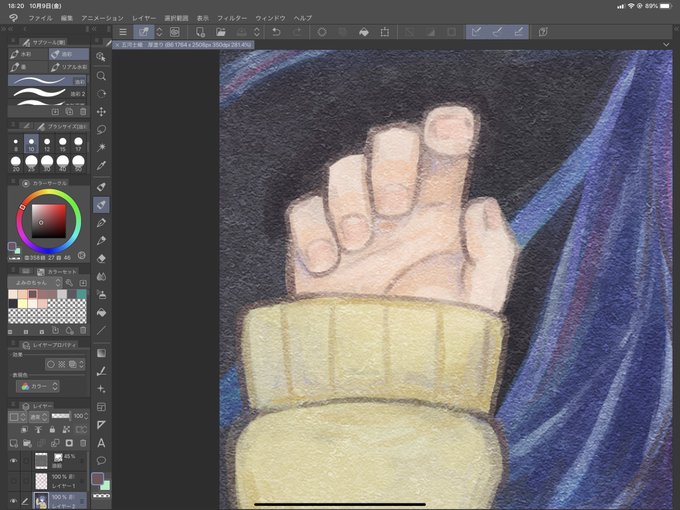
Task: Click the Clear selection circle icon in command bar
Action: pos(322,32)
